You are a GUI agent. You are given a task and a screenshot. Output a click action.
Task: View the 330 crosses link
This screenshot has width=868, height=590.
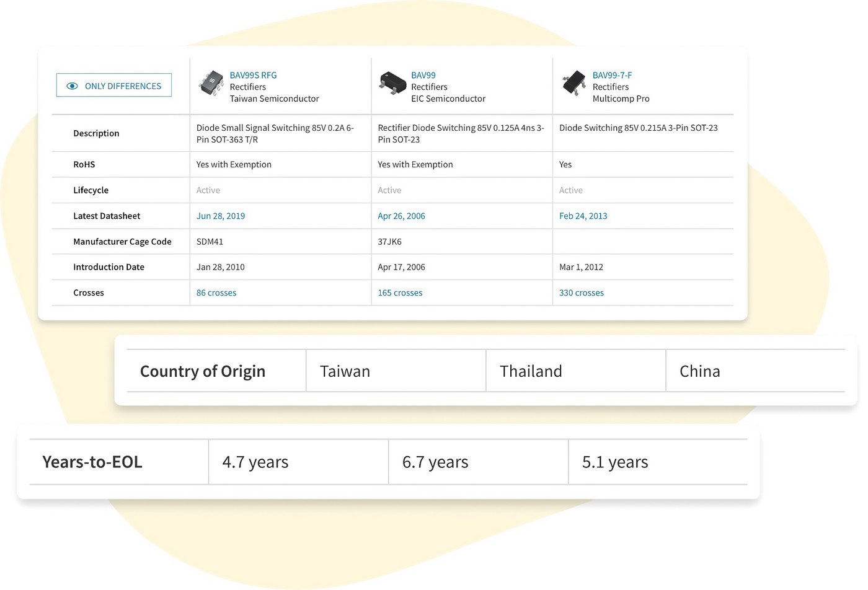pos(581,293)
